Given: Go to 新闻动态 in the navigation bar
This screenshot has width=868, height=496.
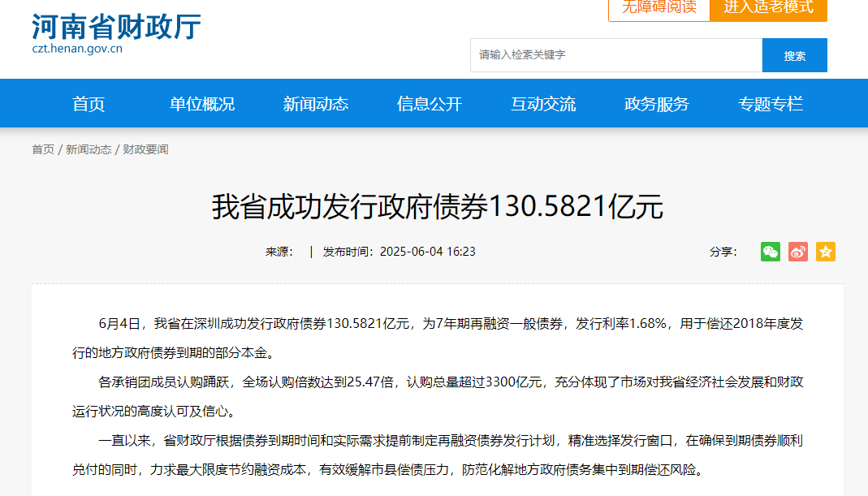Looking at the screenshot, I should pyautogui.click(x=315, y=103).
